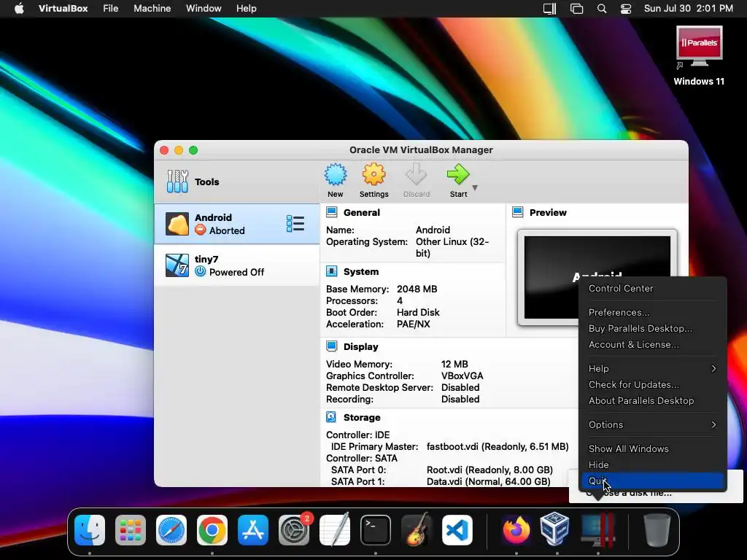747x560 pixels.
Task: Expand the Help submenu arrow
Action: tap(713, 368)
